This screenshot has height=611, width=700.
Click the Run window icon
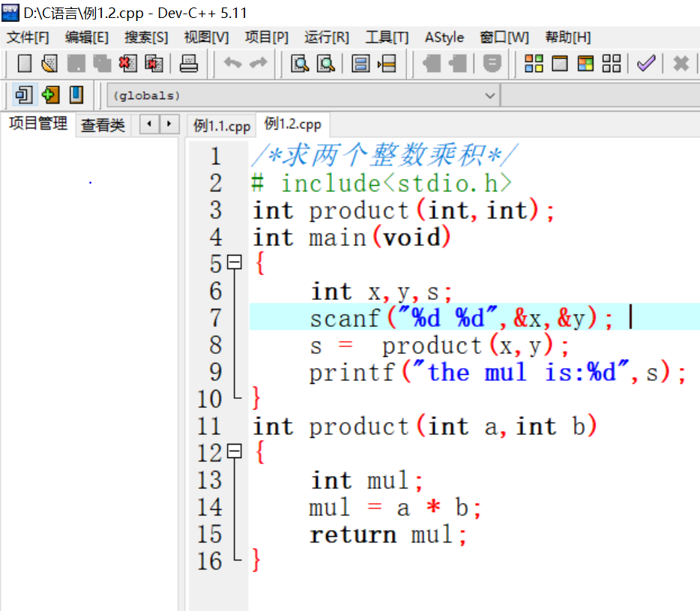point(559,64)
